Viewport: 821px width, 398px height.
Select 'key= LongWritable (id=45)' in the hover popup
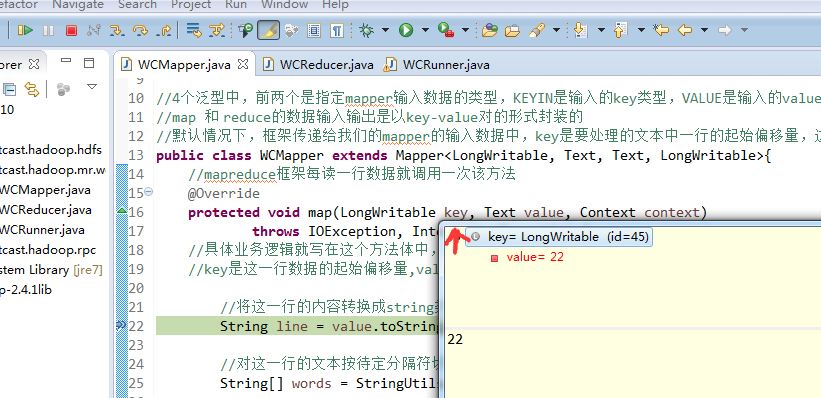(x=559, y=237)
